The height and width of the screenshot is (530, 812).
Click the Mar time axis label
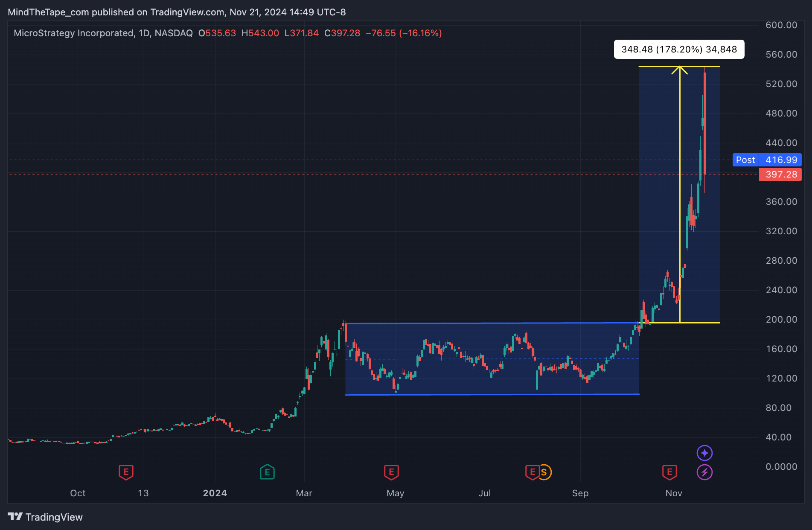tap(304, 493)
